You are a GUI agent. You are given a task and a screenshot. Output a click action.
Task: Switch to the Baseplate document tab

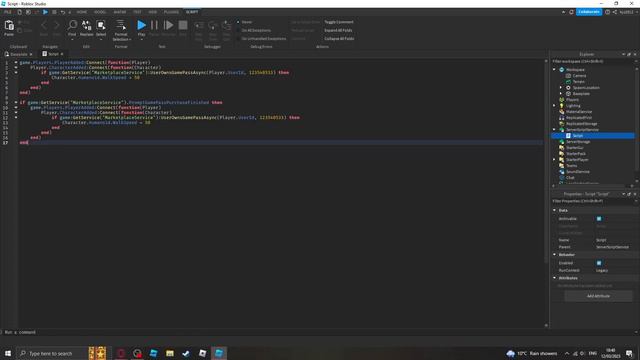(18, 54)
